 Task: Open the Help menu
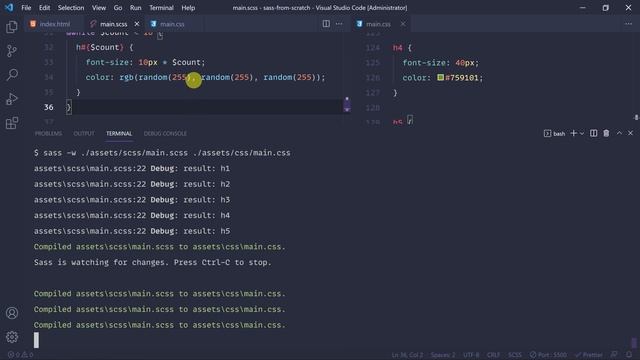pos(188,8)
